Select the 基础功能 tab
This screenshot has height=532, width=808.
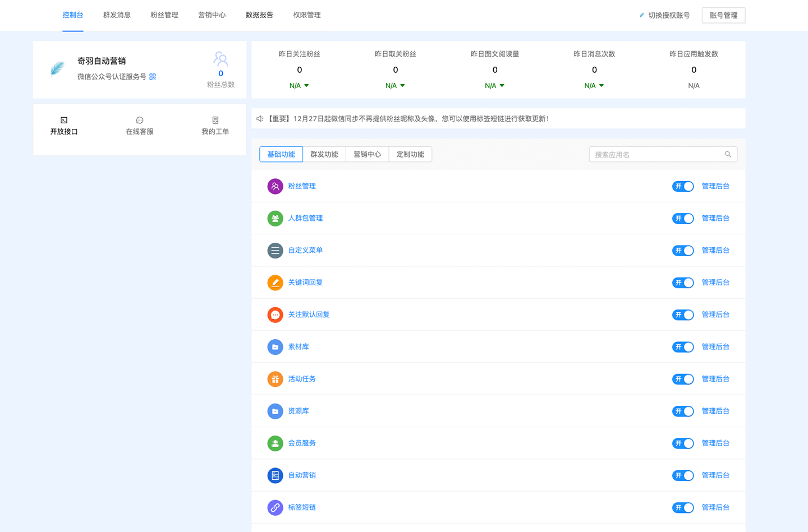(x=281, y=154)
